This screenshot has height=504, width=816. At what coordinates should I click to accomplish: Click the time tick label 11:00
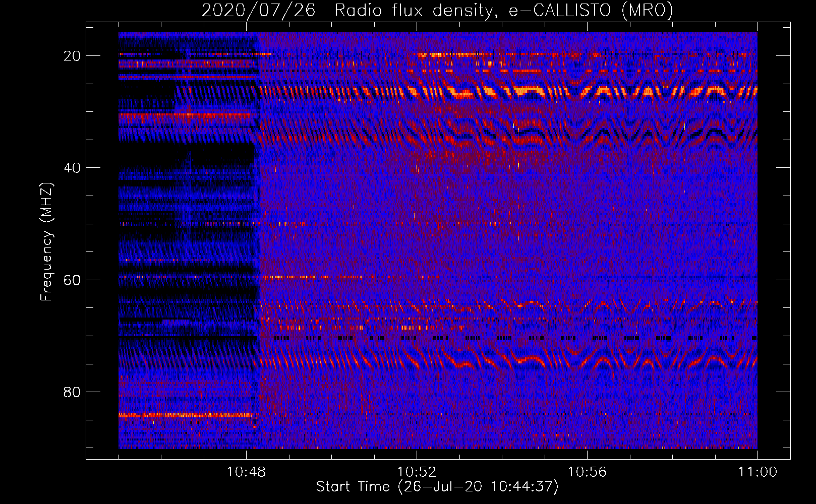pos(757,472)
